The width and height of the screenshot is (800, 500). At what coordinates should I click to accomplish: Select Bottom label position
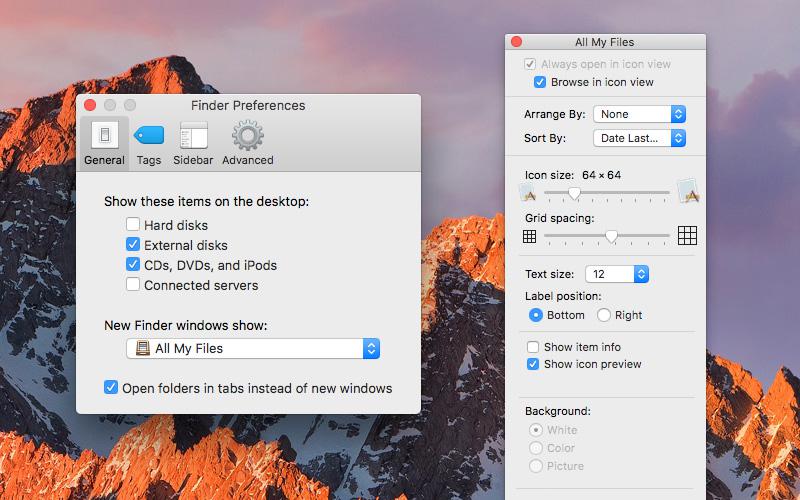click(x=536, y=315)
